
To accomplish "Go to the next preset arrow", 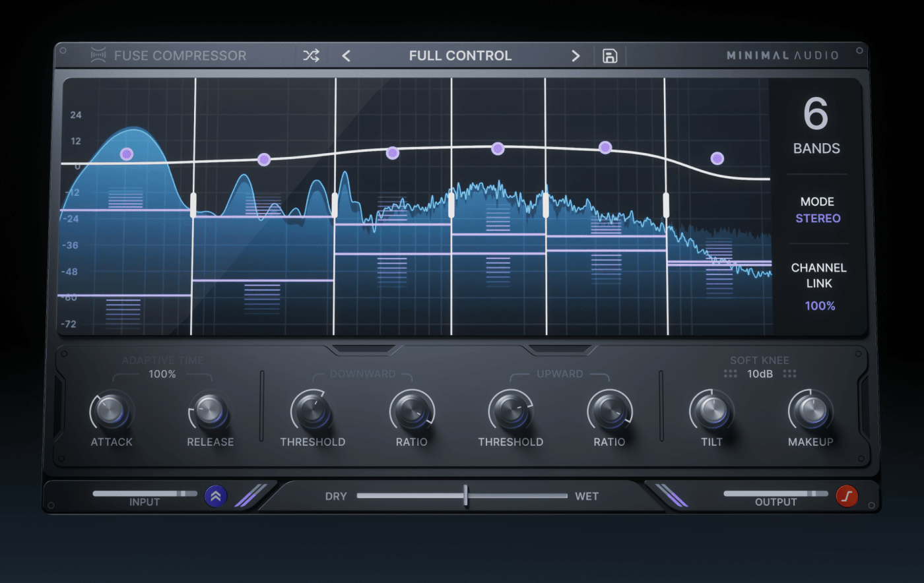I will click(x=576, y=56).
